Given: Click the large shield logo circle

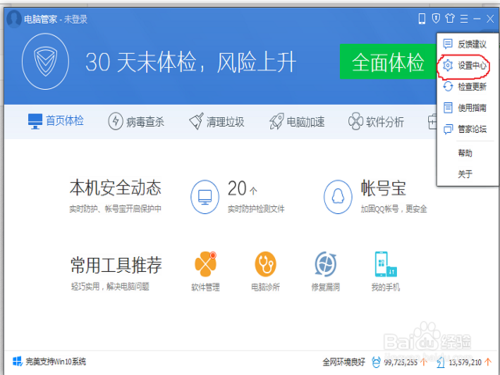Looking at the screenshot, I should tap(45, 61).
